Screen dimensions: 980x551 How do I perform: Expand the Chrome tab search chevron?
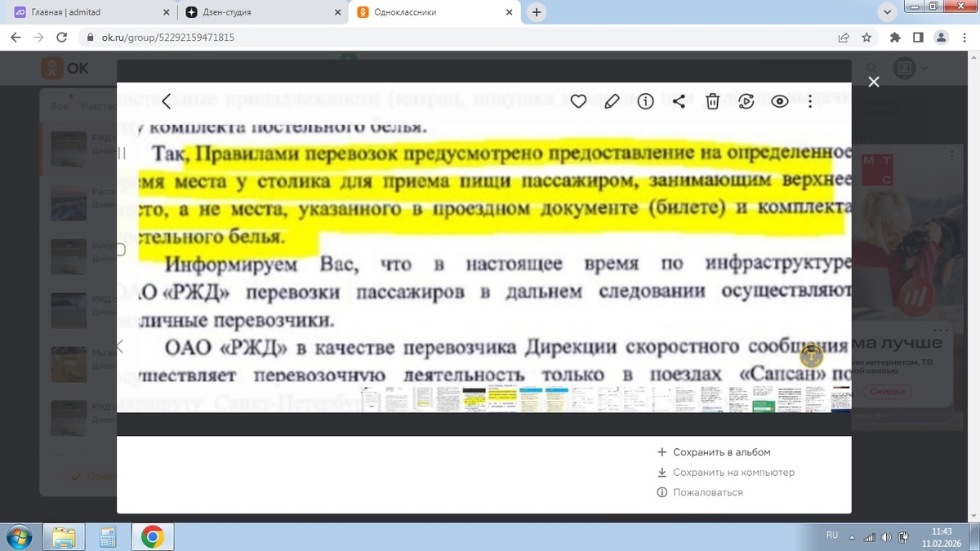coord(888,12)
